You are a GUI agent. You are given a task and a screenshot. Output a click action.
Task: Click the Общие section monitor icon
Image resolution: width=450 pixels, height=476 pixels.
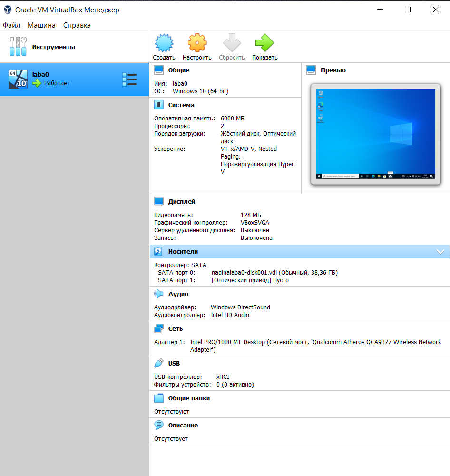pyautogui.click(x=159, y=70)
